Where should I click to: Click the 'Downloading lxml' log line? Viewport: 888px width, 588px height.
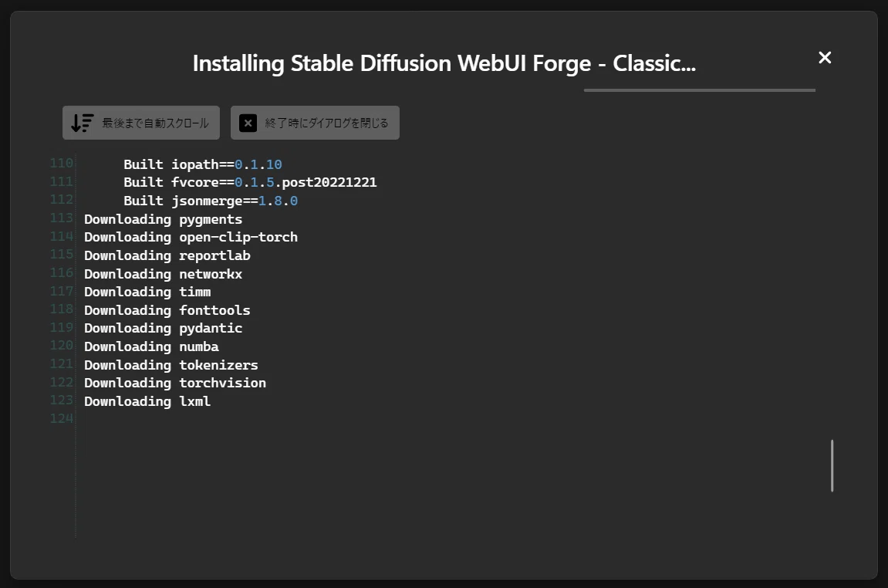point(147,401)
